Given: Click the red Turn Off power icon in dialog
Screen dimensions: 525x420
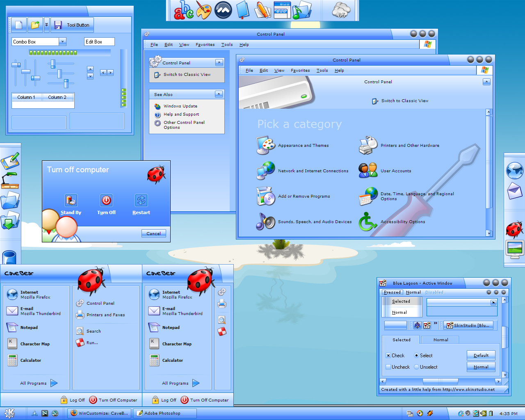Looking at the screenshot, I should 106,200.
